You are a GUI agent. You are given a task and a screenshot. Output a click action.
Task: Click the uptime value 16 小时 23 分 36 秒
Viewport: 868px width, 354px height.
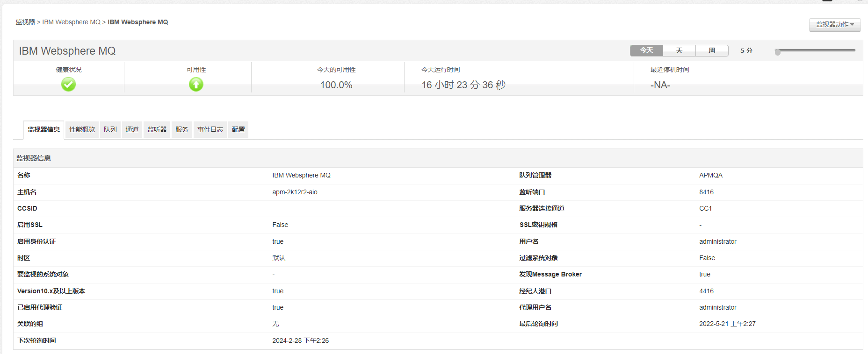[463, 85]
